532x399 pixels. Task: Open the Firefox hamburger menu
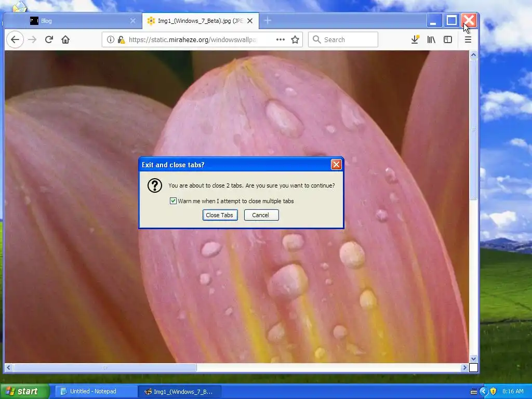[x=468, y=39]
